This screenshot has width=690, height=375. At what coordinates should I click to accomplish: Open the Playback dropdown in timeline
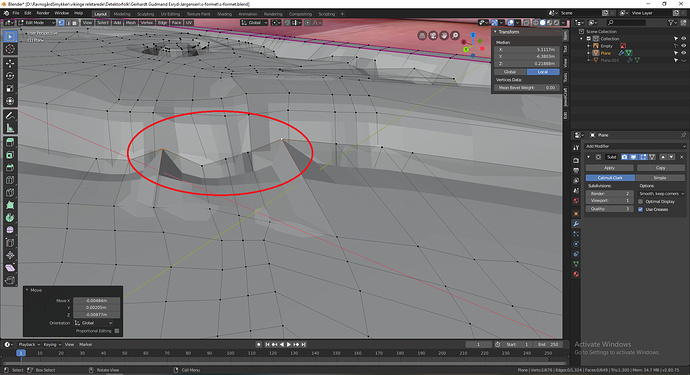tap(29, 345)
